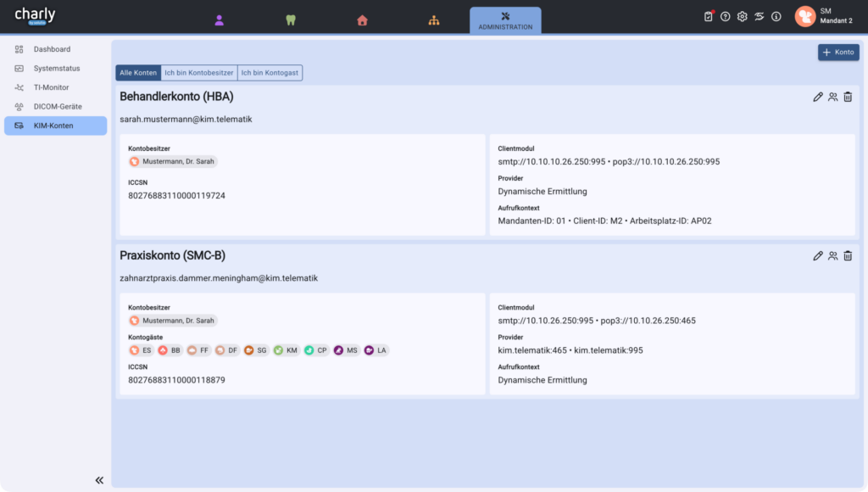Screen dimensions: 868x492
Task: Switch filter to 'Ich bin Kontobesitzer'
Action: click(199, 73)
